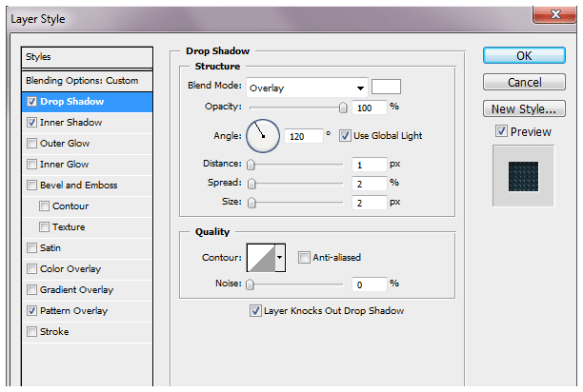Enable the Outer Glow checkbox
This screenshot has height=392, width=583.
click(33, 144)
